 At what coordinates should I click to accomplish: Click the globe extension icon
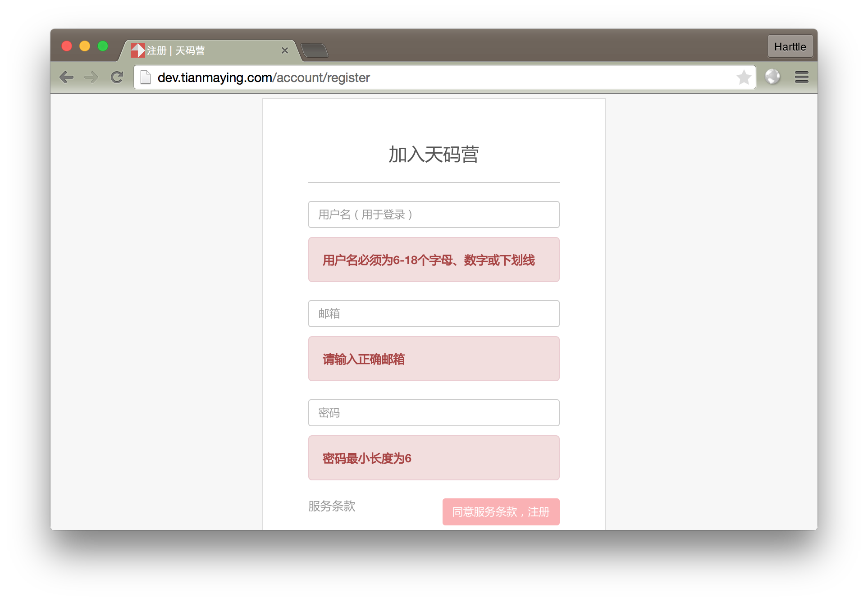(x=772, y=77)
